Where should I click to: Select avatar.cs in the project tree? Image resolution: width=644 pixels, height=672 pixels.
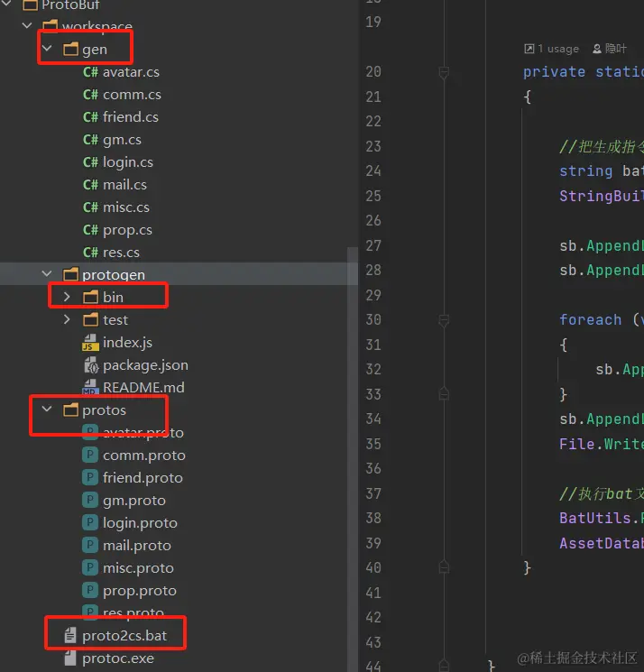pos(131,72)
